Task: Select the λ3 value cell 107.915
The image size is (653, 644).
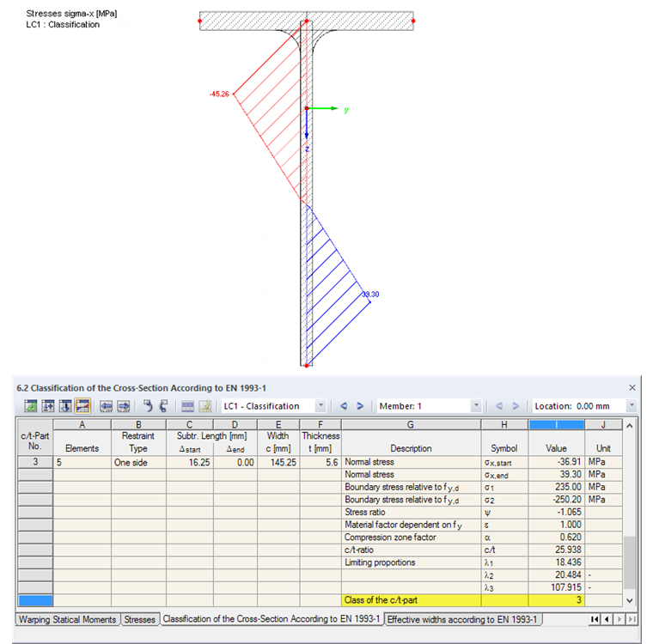Action: [557, 587]
